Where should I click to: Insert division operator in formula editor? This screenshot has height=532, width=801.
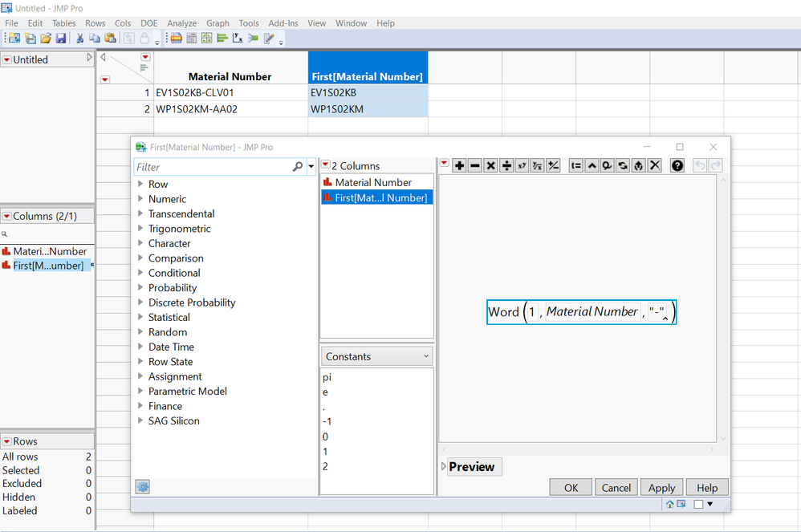[506, 165]
